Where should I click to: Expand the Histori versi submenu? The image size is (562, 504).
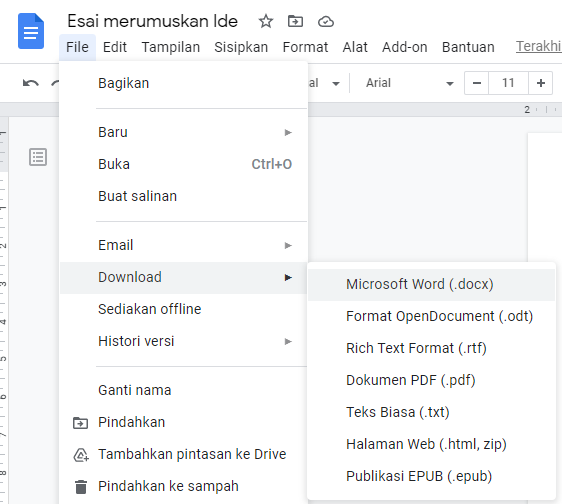tap(184, 341)
